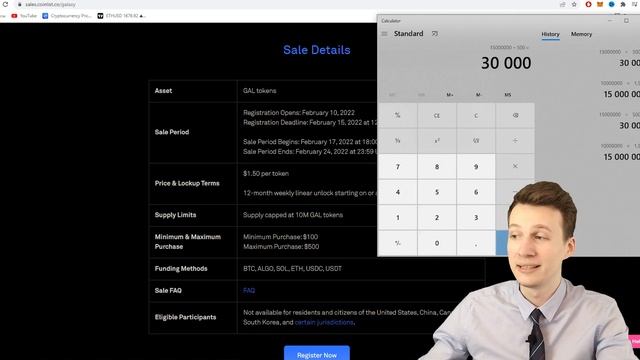Toggle Keep on top in Calculator
Image resolution: width=640 pixels, height=360 pixels.
[x=435, y=34]
